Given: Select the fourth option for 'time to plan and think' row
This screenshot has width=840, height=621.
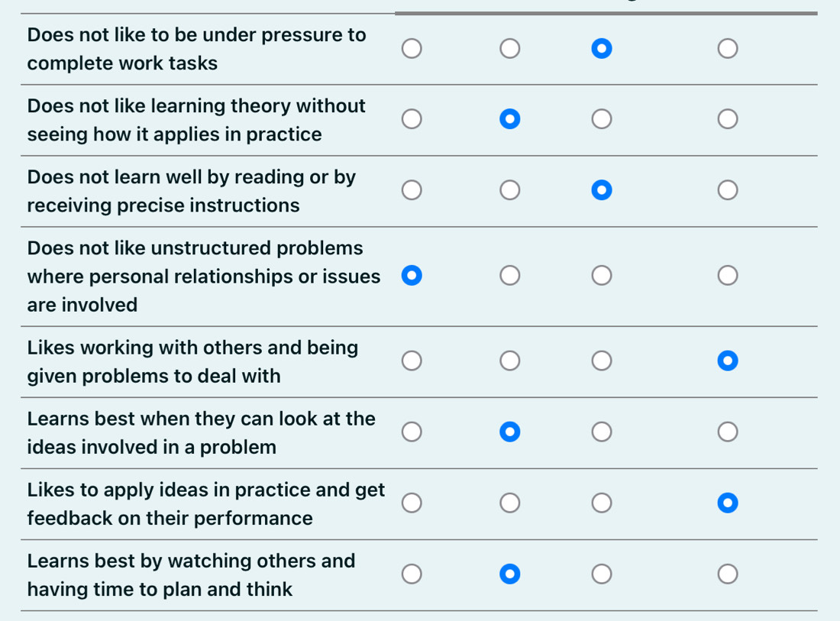Looking at the screenshot, I should pos(727,574).
